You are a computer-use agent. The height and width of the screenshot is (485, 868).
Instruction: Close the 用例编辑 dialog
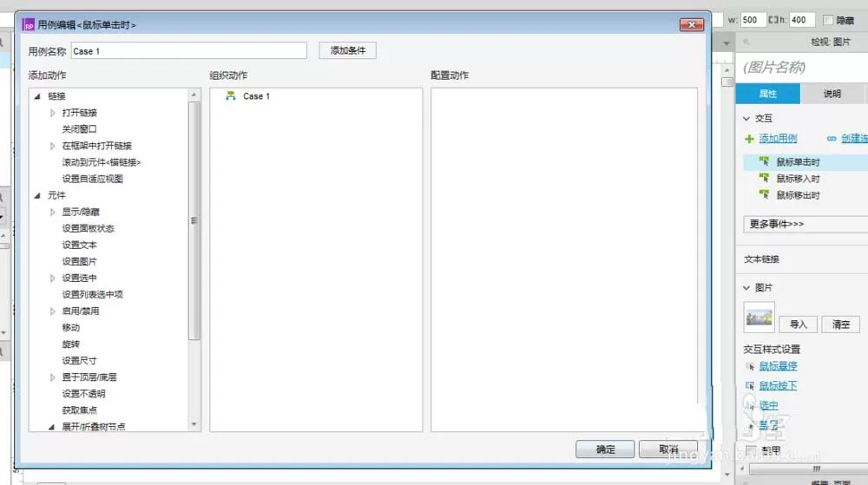[x=692, y=25]
